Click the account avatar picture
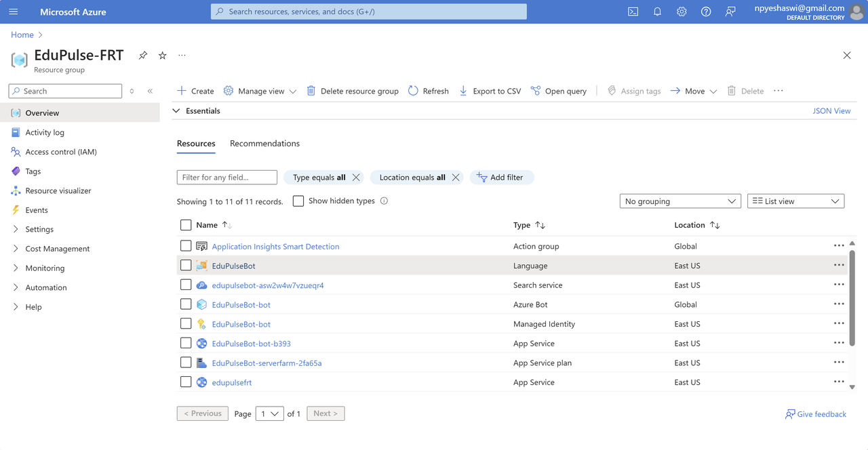The width and height of the screenshot is (868, 450). click(856, 12)
